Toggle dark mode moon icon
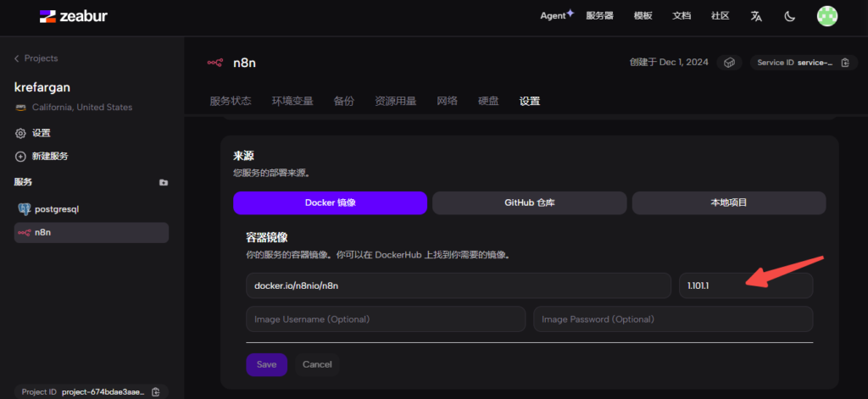The height and width of the screenshot is (399, 868). pyautogui.click(x=790, y=16)
